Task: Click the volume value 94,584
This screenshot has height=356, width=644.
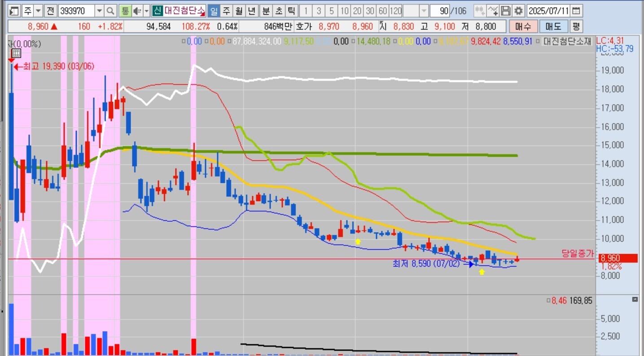Action: pos(158,26)
